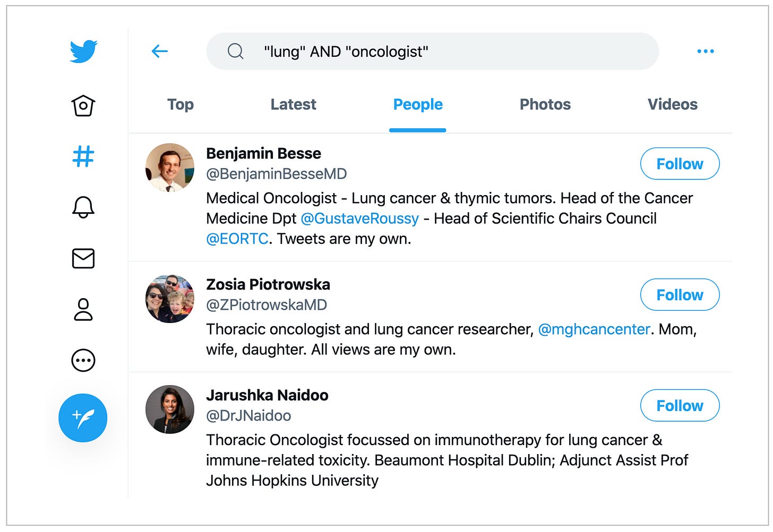Follow Jarushka Naidoo

coord(680,406)
